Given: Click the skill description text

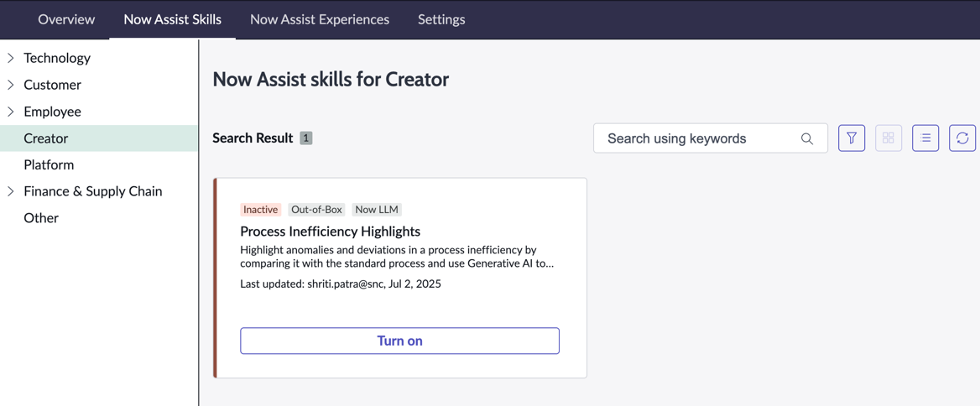Looking at the screenshot, I should tap(397, 257).
